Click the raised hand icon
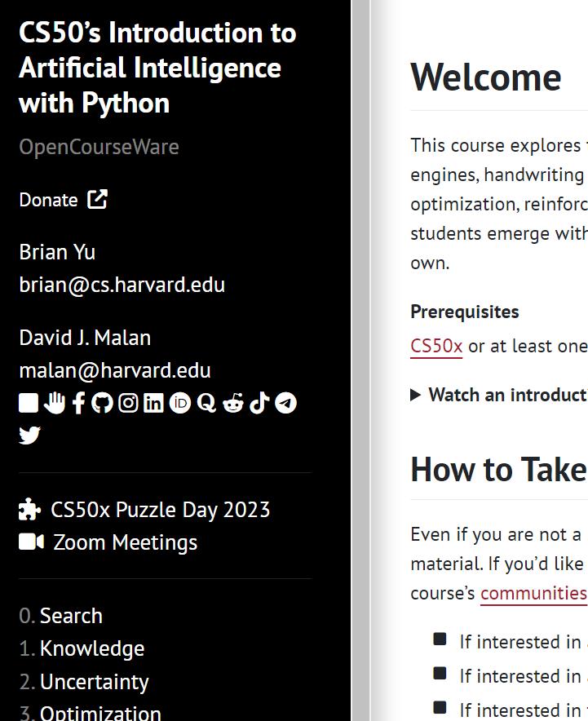This screenshot has width=588, height=721. tap(55, 403)
